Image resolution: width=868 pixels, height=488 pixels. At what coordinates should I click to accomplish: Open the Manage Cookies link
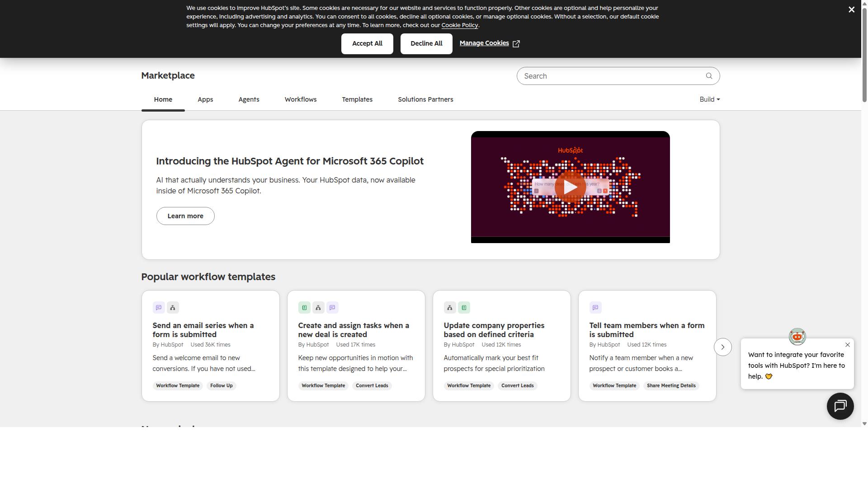tap(484, 43)
